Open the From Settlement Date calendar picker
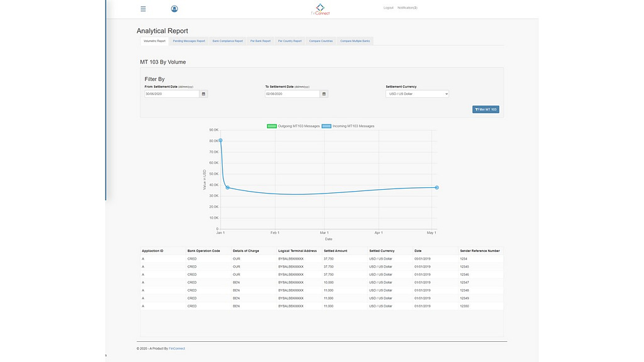The image size is (644, 362). (203, 94)
